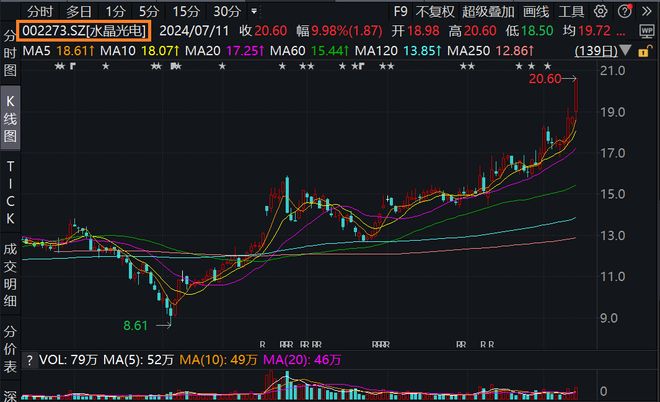Image resolution: width=660 pixels, height=402 pixels.
Task: Click the first star marker above chart
Action: pyautogui.click(x=57, y=66)
